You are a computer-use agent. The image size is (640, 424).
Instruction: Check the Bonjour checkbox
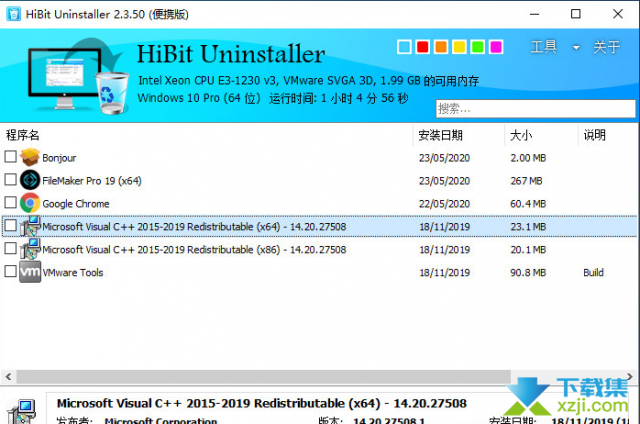pos(11,156)
